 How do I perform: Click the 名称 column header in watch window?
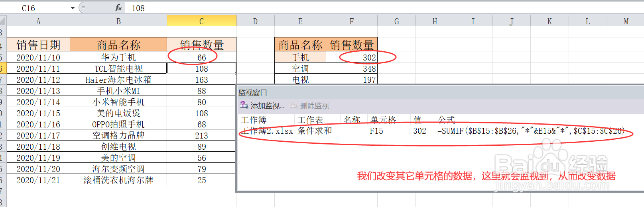coord(353,119)
